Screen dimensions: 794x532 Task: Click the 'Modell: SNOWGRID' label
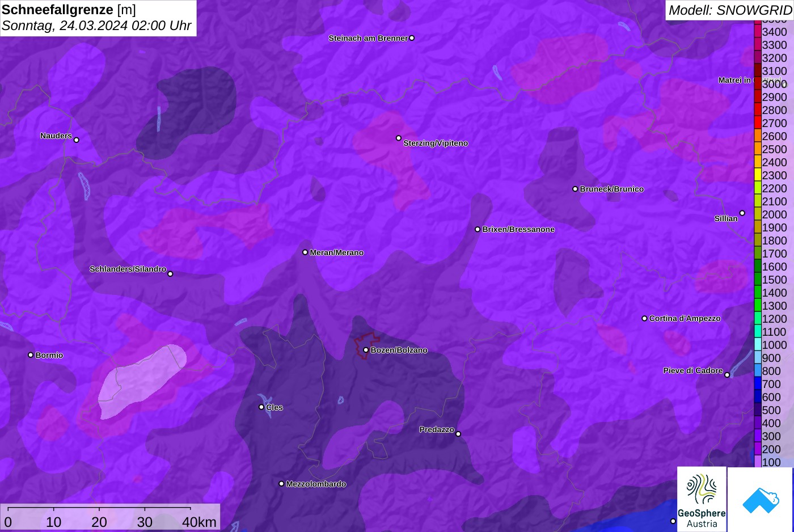730,10
